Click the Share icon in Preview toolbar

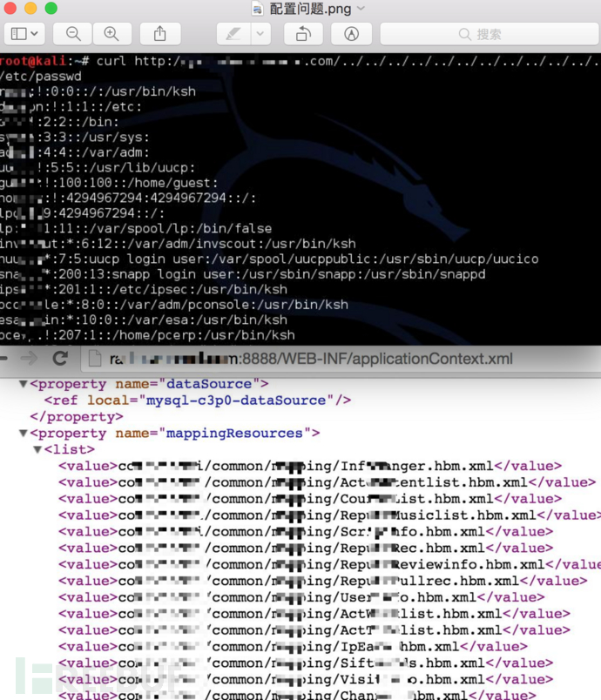[160, 34]
